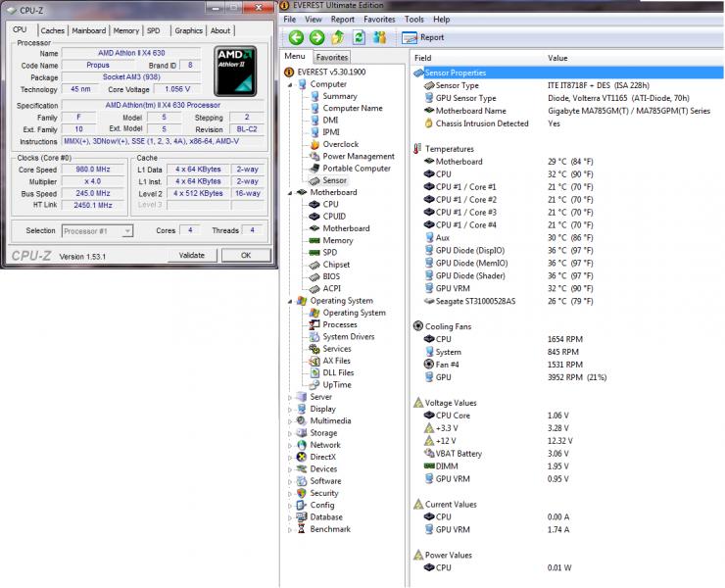Screen dimensions: 725x588
Task: Select Power Management in the Computer tree
Action: coord(359,157)
